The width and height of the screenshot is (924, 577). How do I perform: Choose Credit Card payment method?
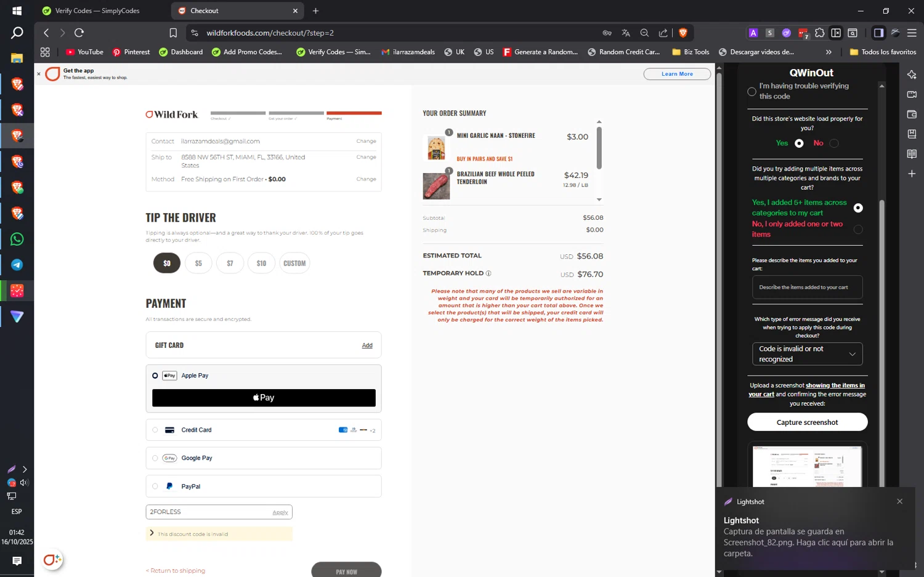click(x=155, y=430)
